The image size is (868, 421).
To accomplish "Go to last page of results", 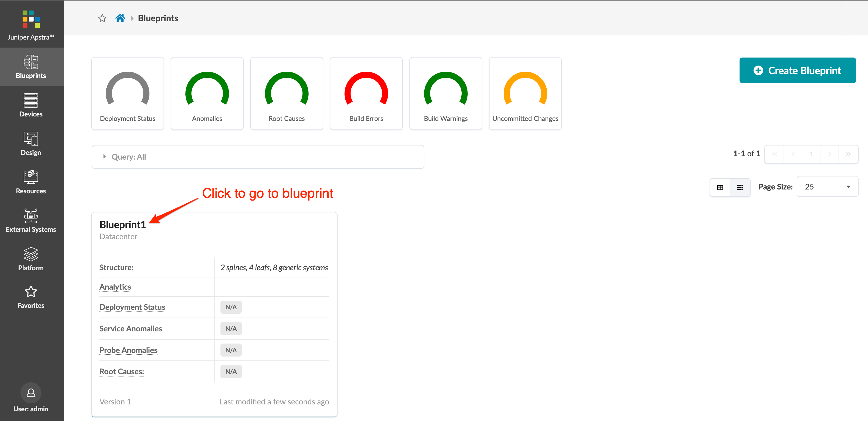I will coord(848,154).
